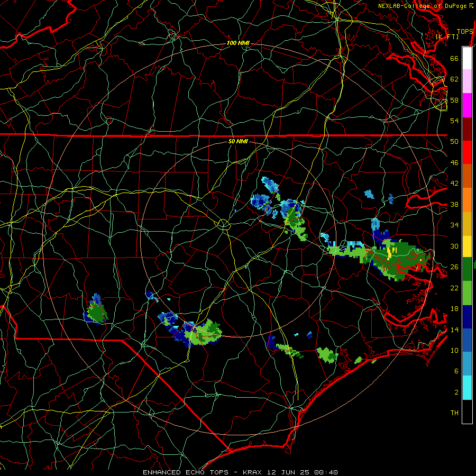Click the KRAX radar site identifier
The image size is (476, 476).
[253, 472]
